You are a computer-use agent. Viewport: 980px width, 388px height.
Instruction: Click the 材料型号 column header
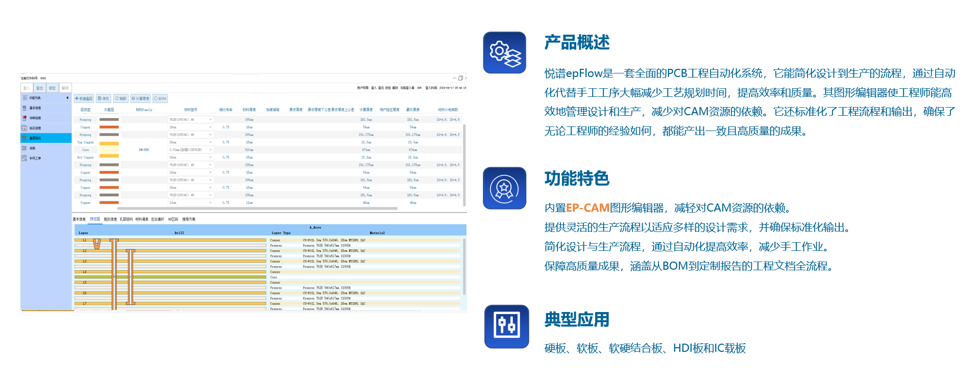(x=190, y=110)
